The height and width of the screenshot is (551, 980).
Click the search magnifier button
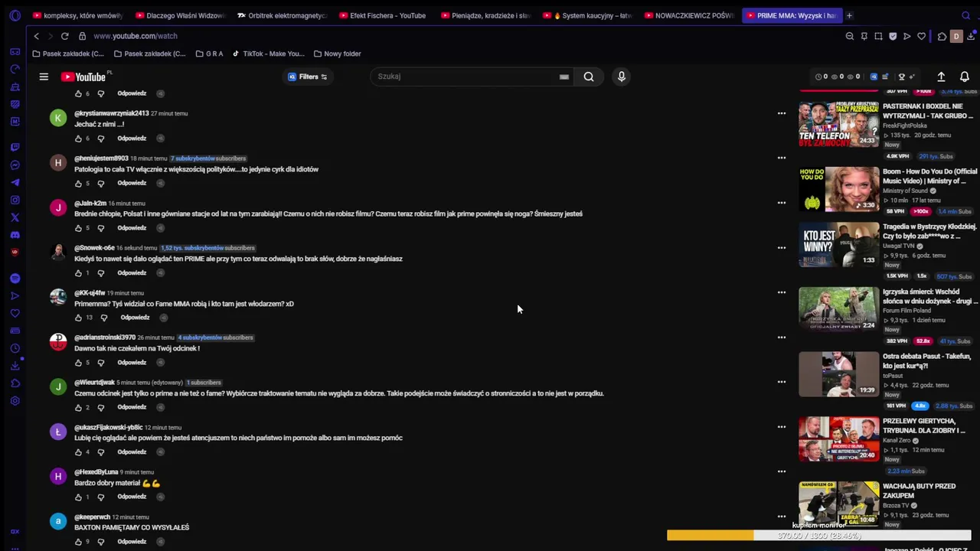pyautogui.click(x=589, y=77)
